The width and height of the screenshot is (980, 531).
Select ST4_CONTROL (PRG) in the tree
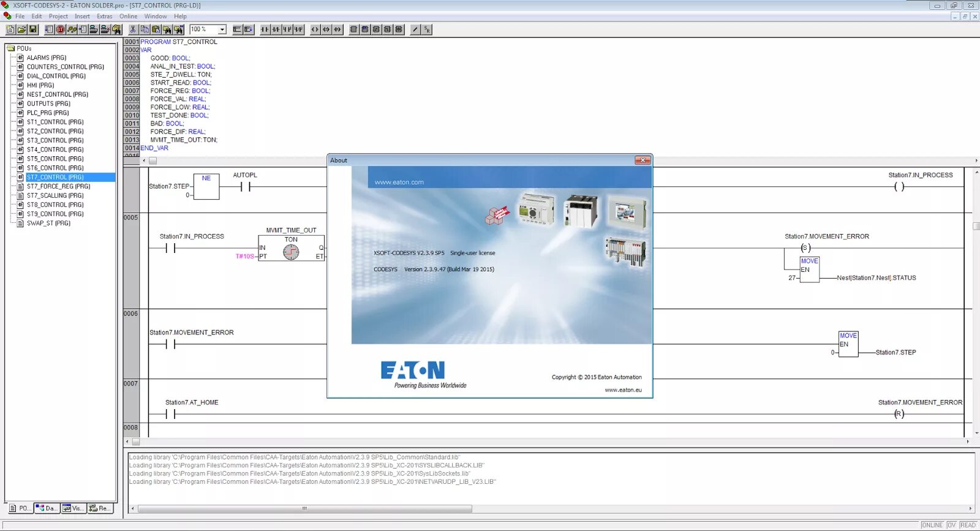tap(55, 149)
